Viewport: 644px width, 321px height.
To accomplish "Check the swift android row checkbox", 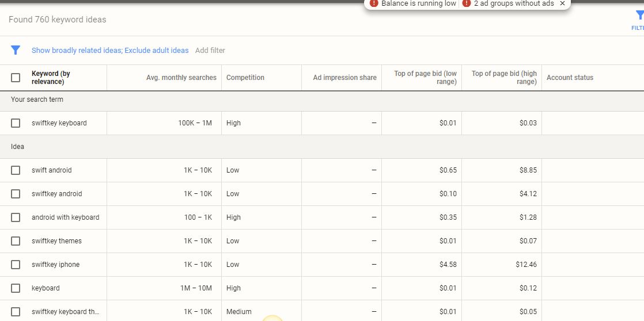I will [x=16, y=170].
